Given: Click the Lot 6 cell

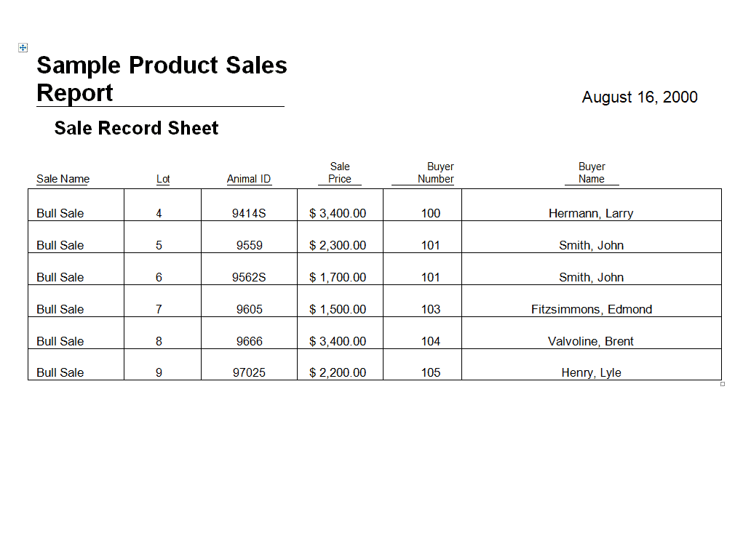Looking at the screenshot, I should [163, 269].
